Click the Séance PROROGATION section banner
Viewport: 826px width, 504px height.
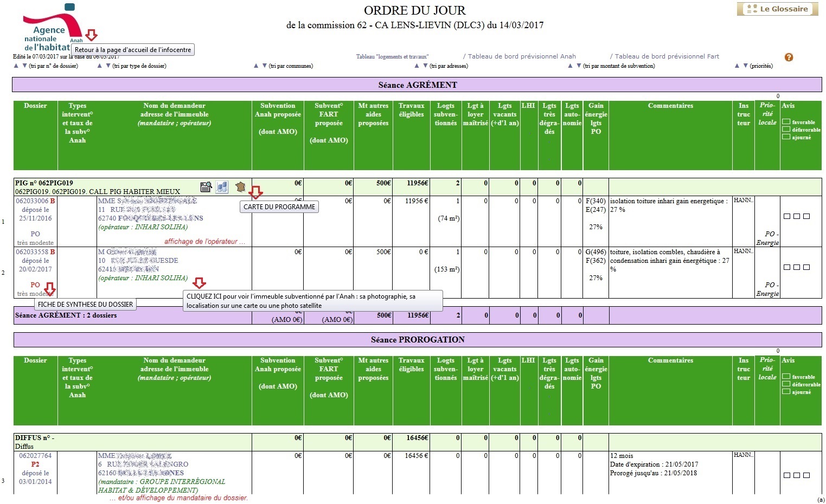tap(418, 340)
